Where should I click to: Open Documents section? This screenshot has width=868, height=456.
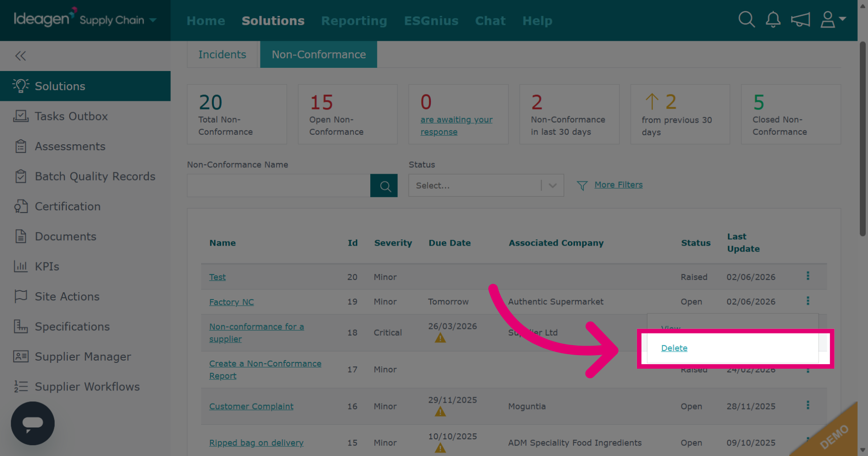[x=85, y=236]
